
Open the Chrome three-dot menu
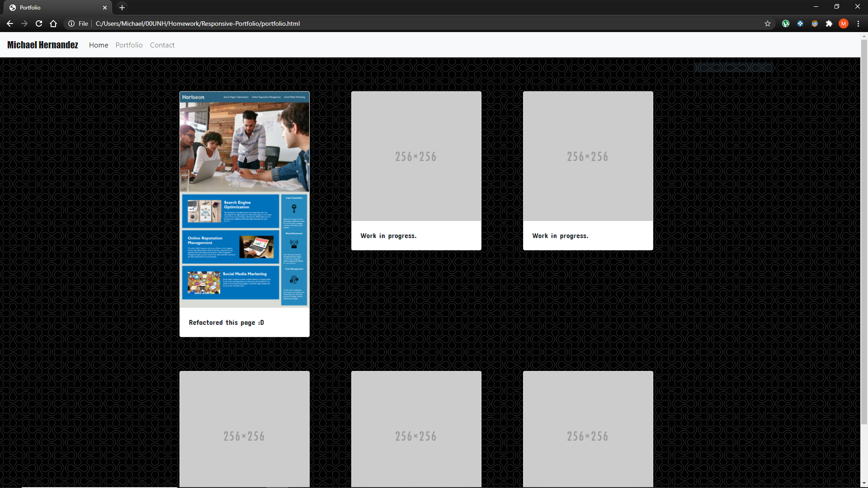pyautogui.click(x=858, y=23)
